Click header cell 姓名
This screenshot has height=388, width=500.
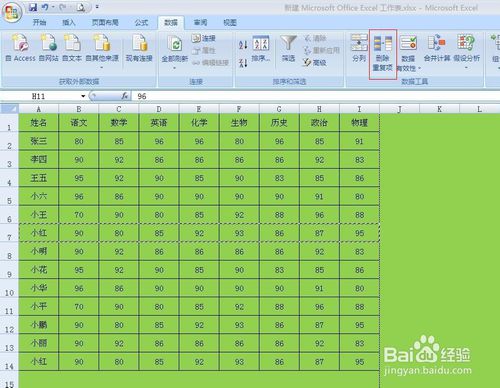[x=39, y=123]
